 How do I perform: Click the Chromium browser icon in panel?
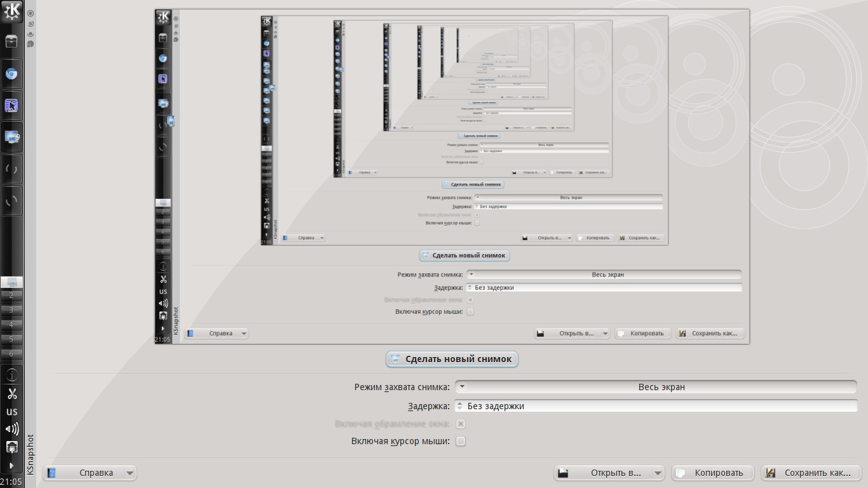[11, 74]
